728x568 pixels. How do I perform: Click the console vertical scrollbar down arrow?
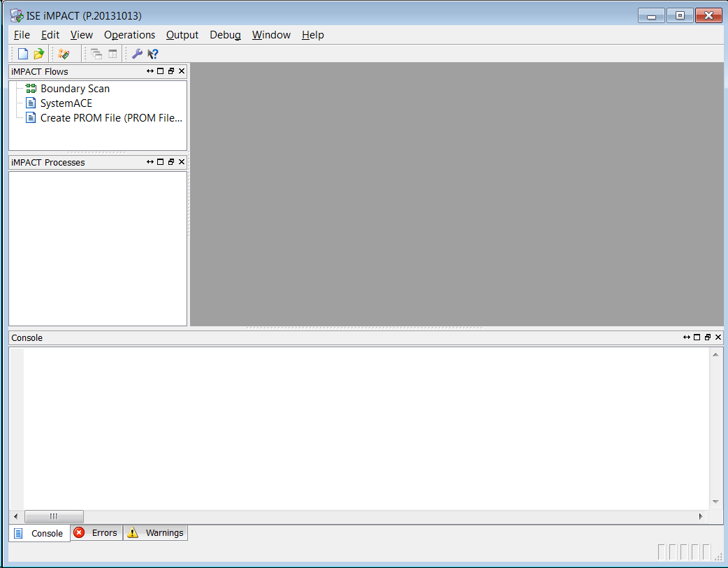715,502
